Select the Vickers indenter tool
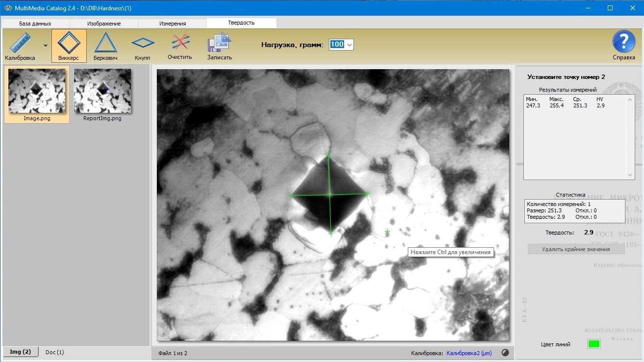The image size is (644, 362). [69, 46]
